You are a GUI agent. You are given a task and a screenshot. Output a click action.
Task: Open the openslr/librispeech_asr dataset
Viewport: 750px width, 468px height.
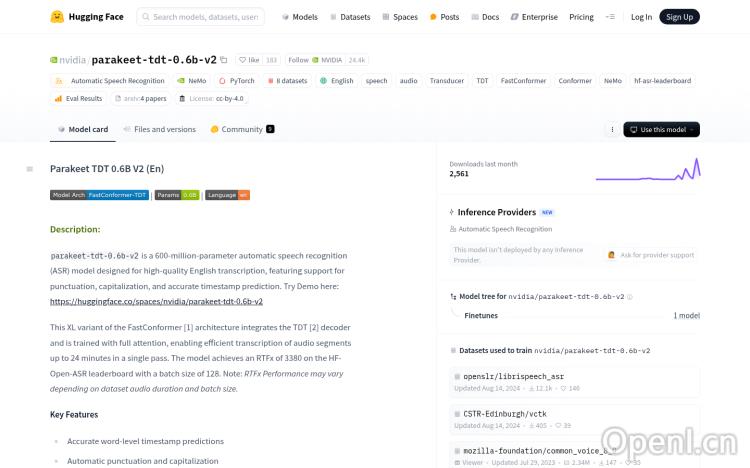(513, 377)
